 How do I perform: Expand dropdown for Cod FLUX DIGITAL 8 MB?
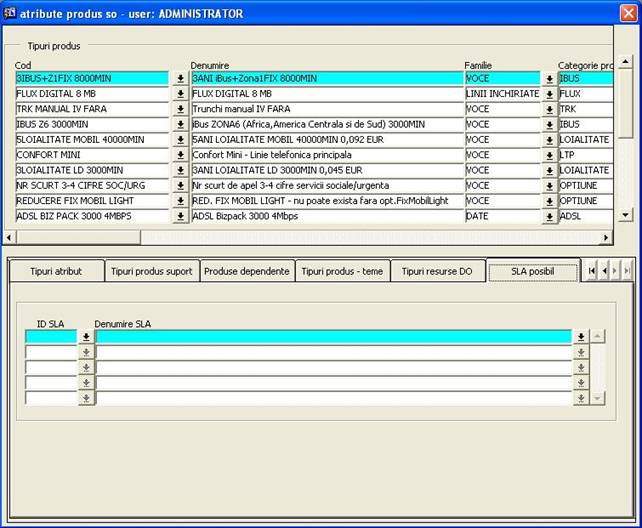[x=180, y=94]
